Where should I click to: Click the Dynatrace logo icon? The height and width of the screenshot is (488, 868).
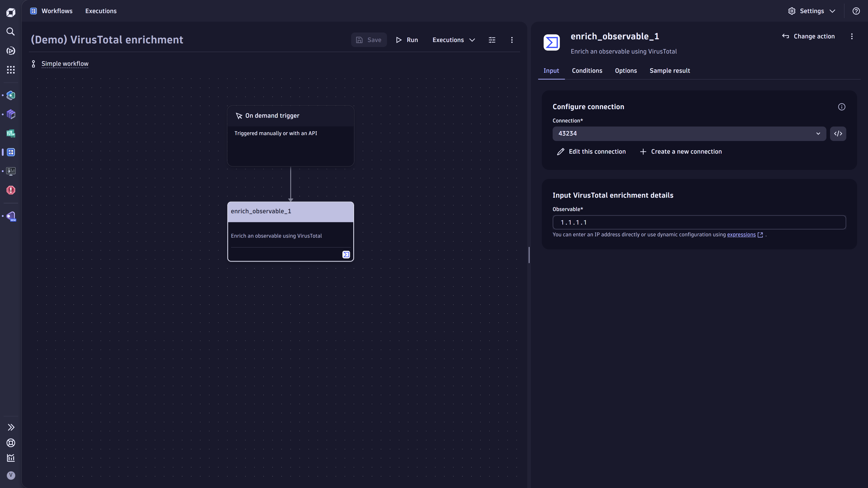(x=11, y=12)
